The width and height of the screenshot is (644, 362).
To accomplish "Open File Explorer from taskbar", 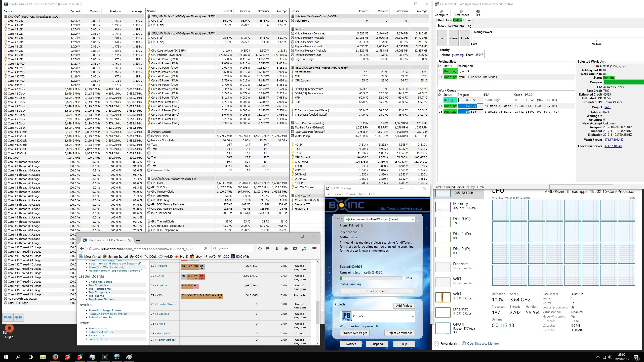I will click(x=43, y=357).
